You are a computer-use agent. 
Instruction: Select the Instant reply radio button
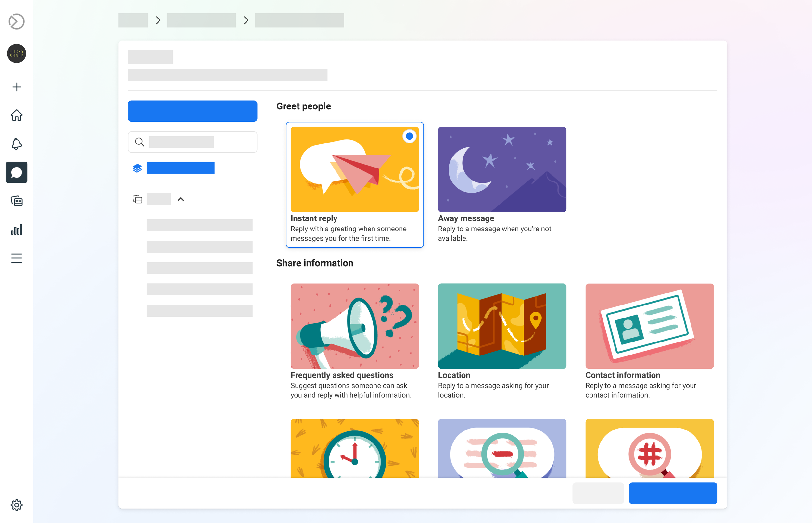pos(409,136)
